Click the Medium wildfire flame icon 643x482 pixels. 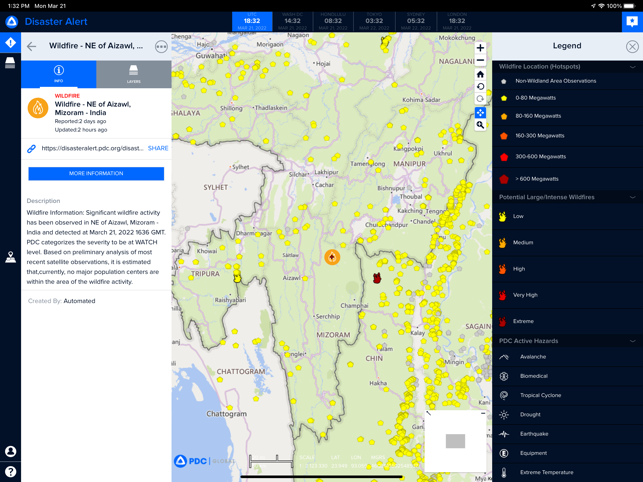coord(502,243)
